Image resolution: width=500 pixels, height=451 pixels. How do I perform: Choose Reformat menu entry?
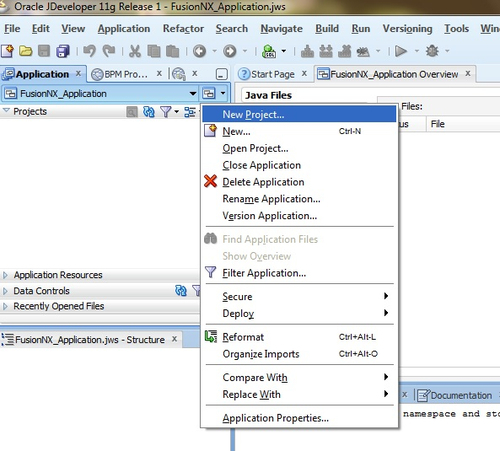pyautogui.click(x=299, y=337)
